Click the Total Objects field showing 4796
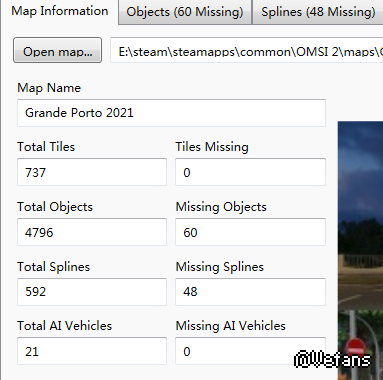Screen dimensions: 383x380 tap(92, 232)
